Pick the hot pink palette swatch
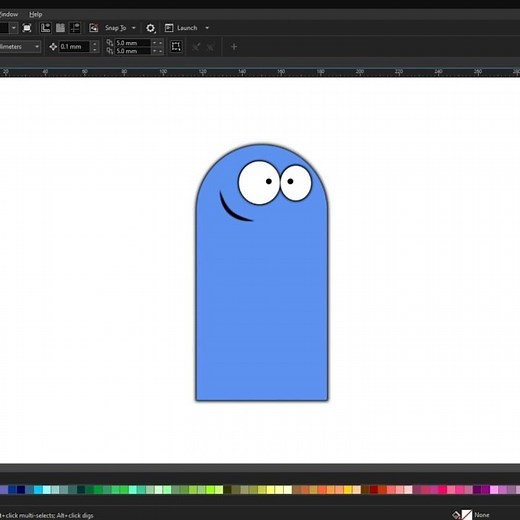Viewport: 520px width, 520px height. click(443, 490)
